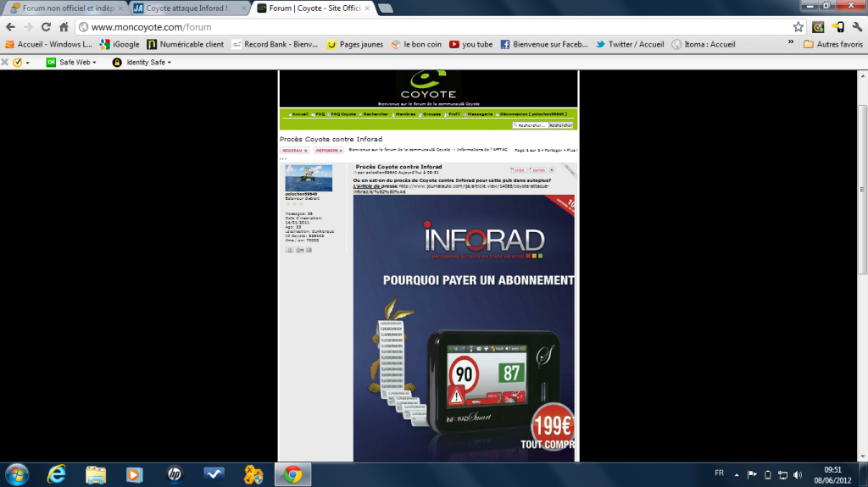
Task: Open the Membres forum menu item
Action: (x=404, y=114)
